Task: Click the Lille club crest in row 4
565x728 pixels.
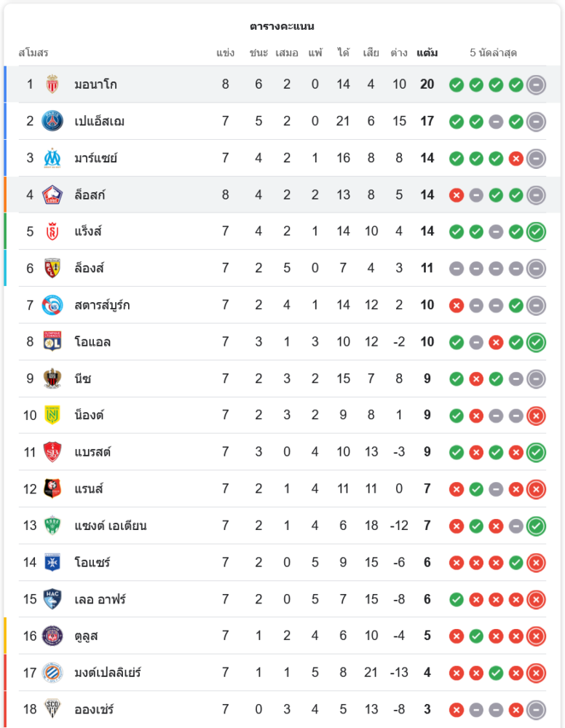Action: (x=52, y=194)
